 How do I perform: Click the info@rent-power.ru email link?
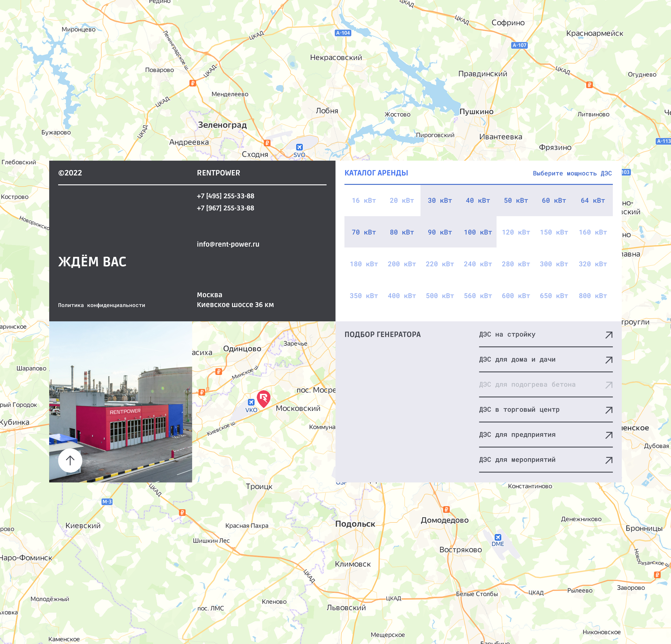228,244
